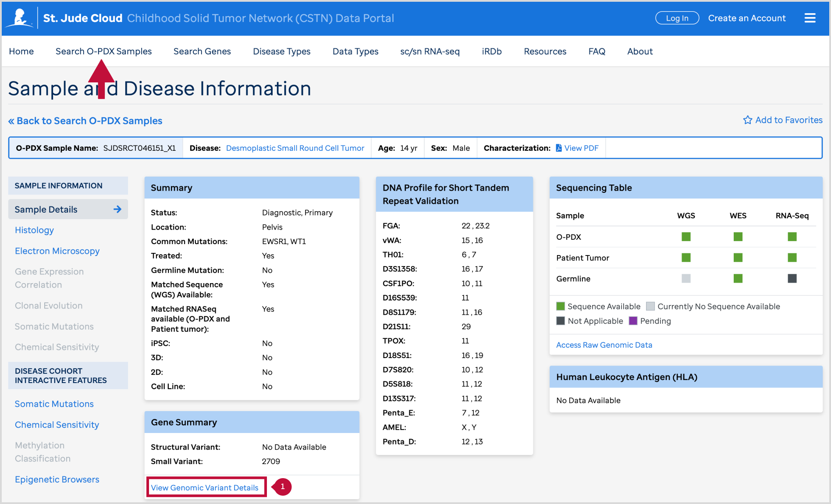The height and width of the screenshot is (504, 831).
Task: Open Electron Microscopy in sidebar
Action: coord(57,251)
